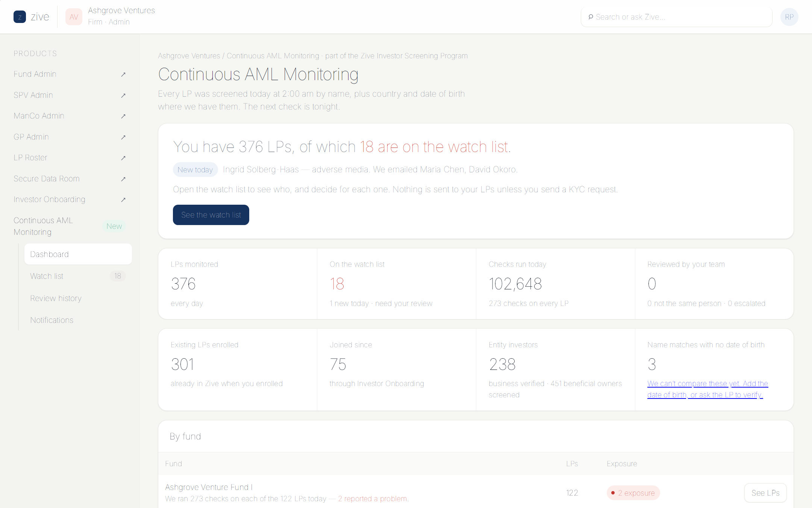Open the AV firm avatar
The image size is (812, 508).
(x=74, y=17)
